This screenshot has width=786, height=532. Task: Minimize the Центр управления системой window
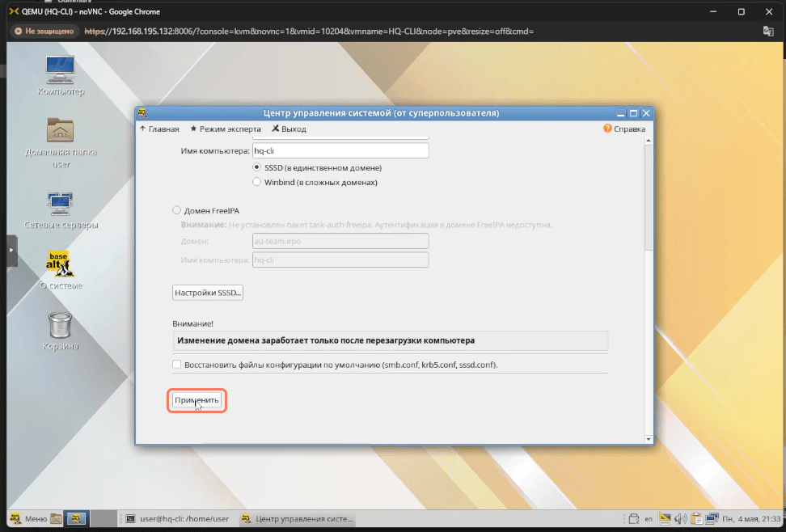click(620, 113)
